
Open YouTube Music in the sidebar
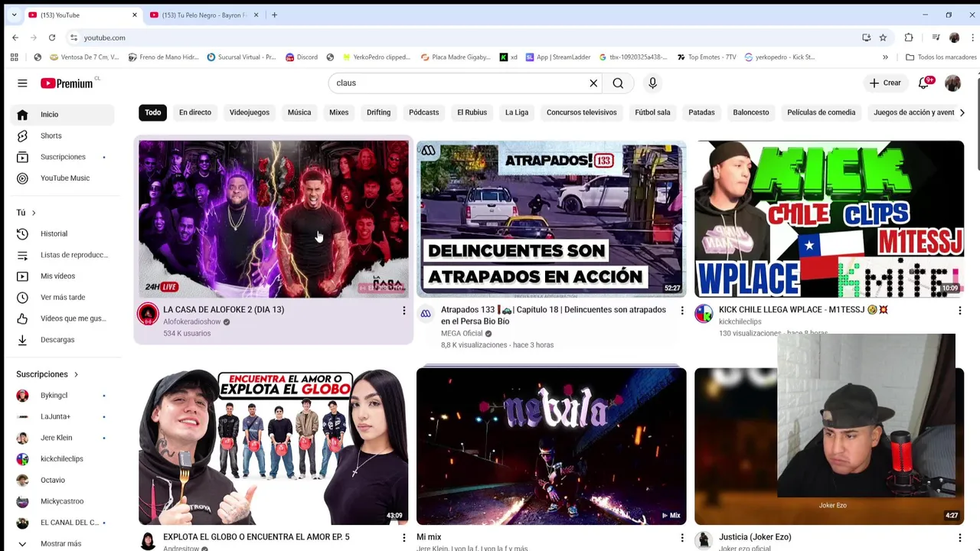[63, 178]
